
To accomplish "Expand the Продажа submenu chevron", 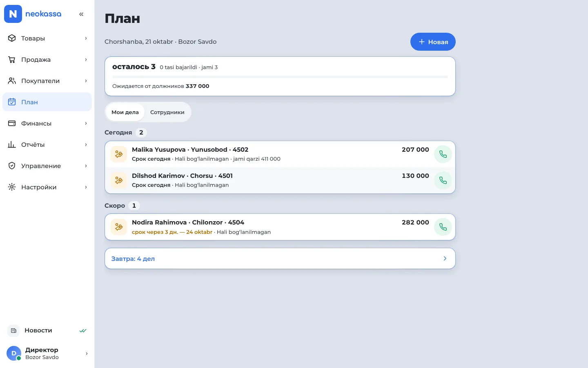I will pyautogui.click(x=86, y=60).
